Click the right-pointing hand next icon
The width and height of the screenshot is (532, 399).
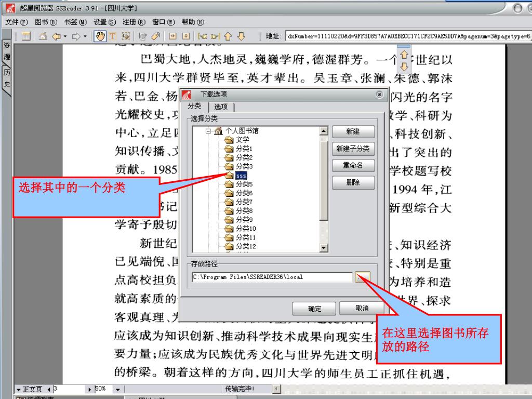[216, 36]
